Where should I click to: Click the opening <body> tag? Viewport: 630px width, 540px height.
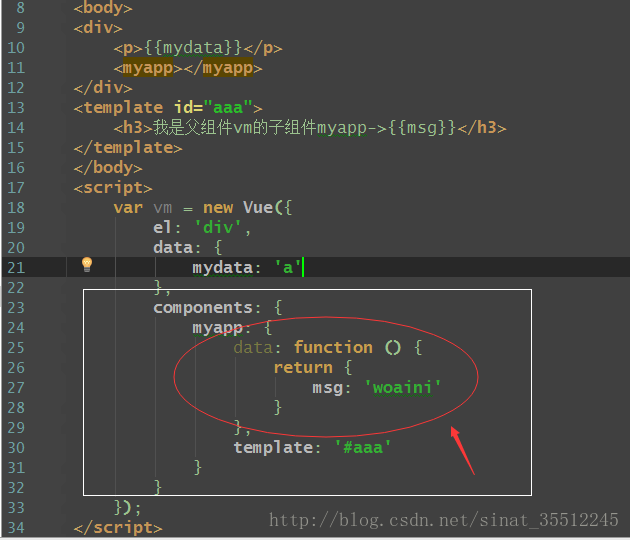pos(103,8)
